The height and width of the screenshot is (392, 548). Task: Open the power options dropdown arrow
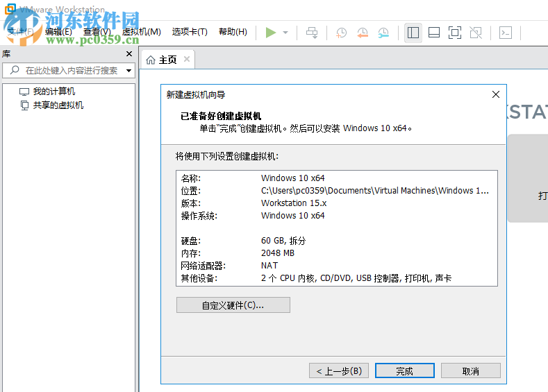285,33
